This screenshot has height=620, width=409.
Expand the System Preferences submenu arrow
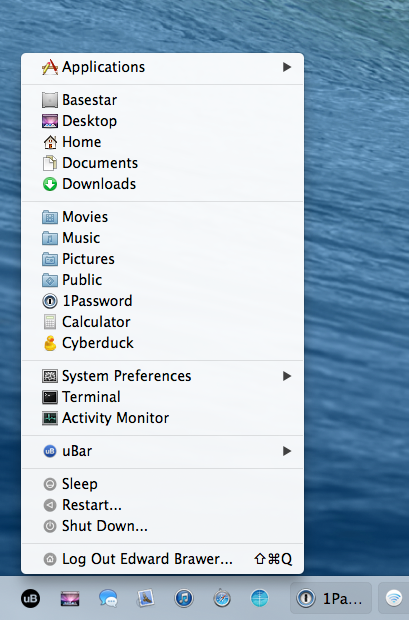(287, 376)
